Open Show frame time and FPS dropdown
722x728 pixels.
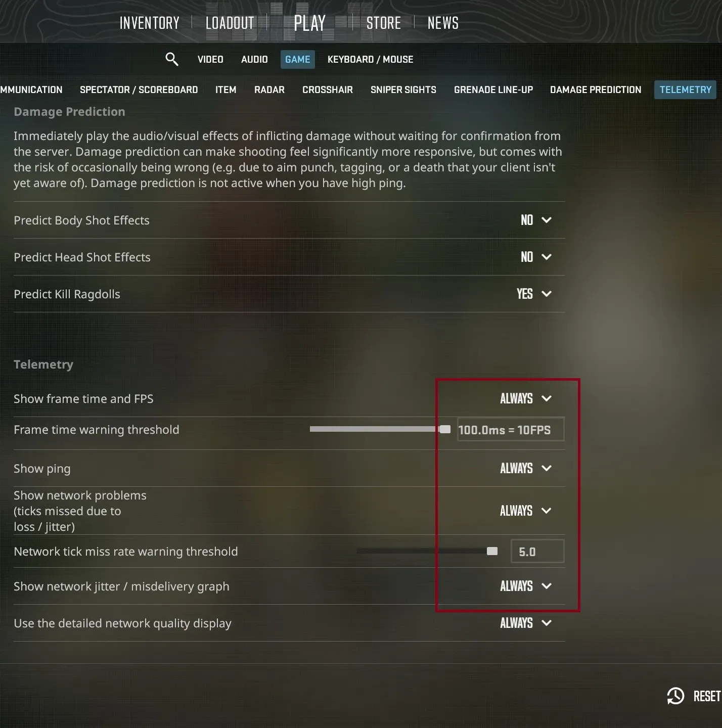pos(526,398)
